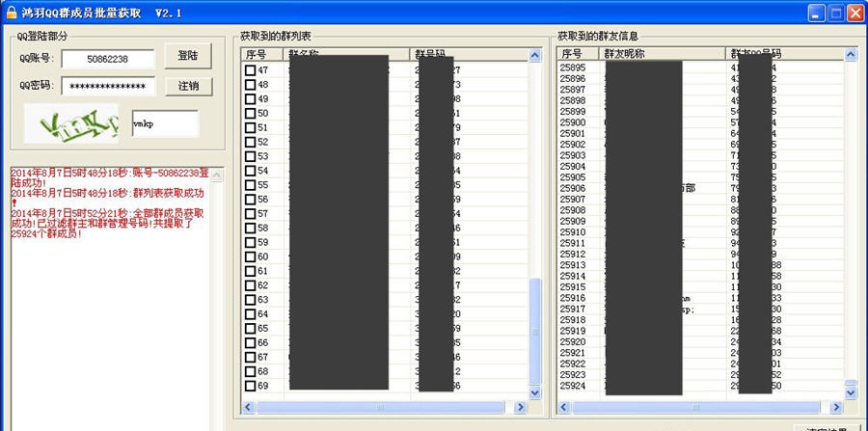
Task: Click log entry about 25924个群成员
Action: point(108,224)
